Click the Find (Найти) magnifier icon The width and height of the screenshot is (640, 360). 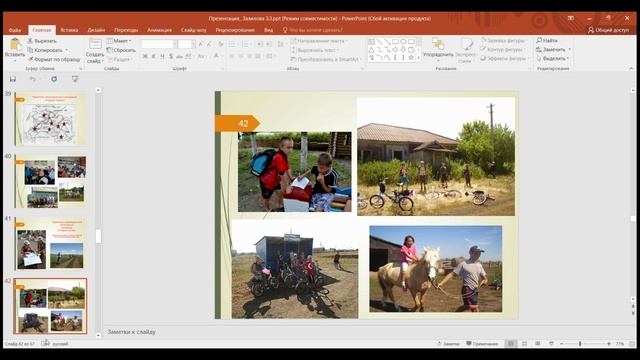pos(539,40)
